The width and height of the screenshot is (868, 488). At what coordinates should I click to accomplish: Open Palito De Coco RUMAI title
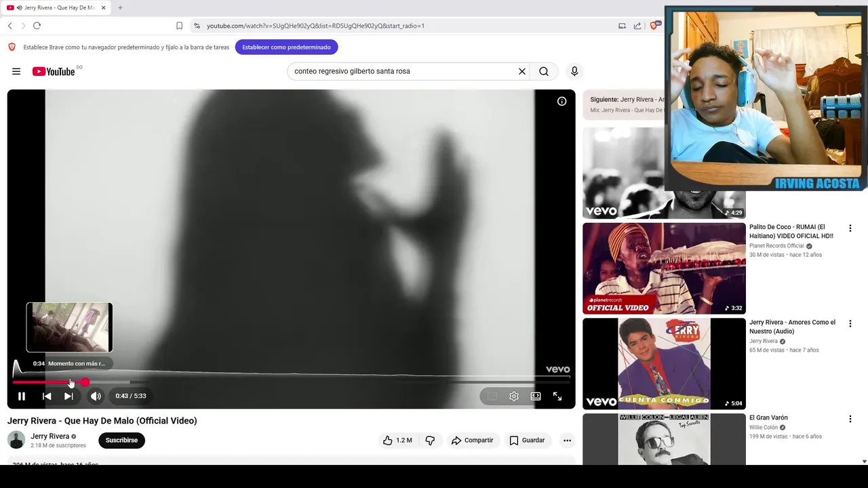[791, 232]
